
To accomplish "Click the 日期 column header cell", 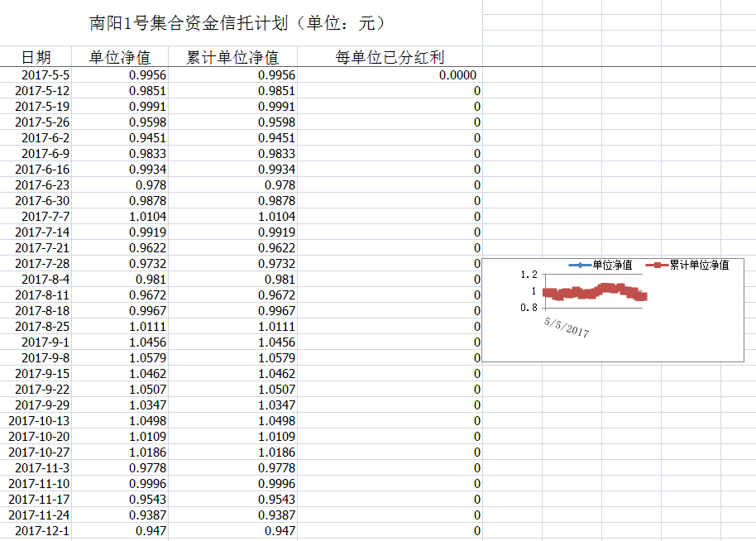I will 36,57.
